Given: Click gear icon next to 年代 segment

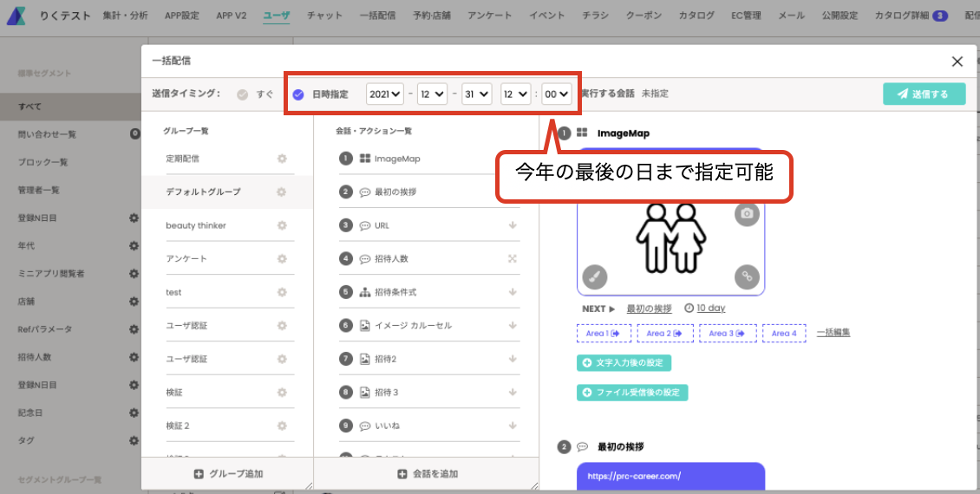Looking at the screenshot, I should pyautogui.click(x=134, y=245).
